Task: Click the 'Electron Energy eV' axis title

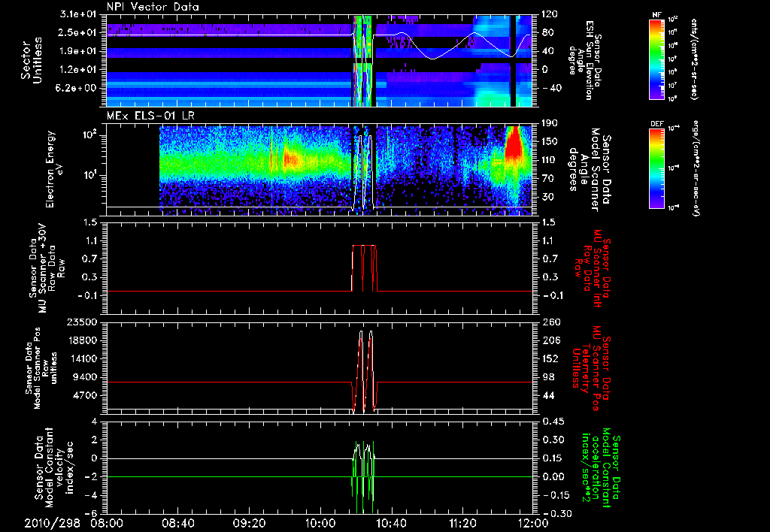Action: pyautogui.click(x=55, y=169)
